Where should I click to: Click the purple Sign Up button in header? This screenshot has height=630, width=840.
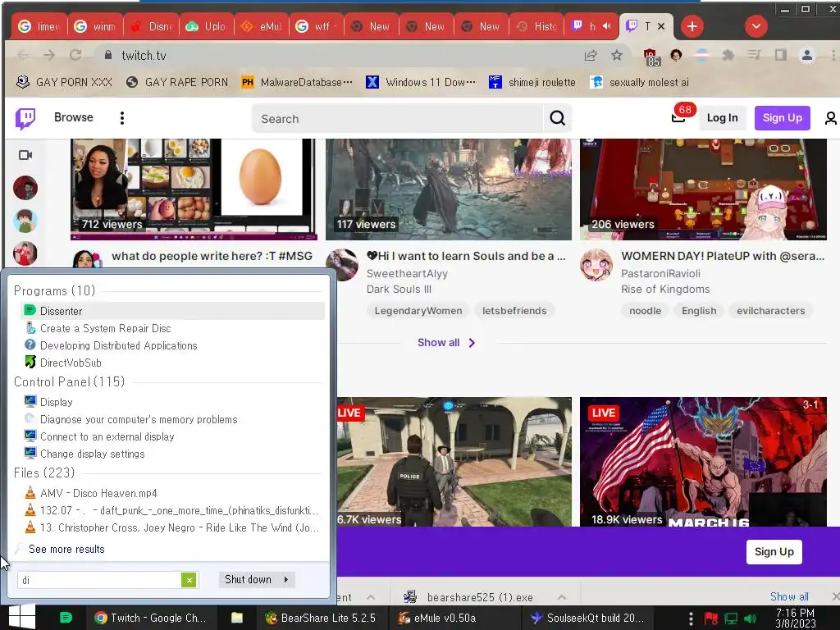click(782, 118)
